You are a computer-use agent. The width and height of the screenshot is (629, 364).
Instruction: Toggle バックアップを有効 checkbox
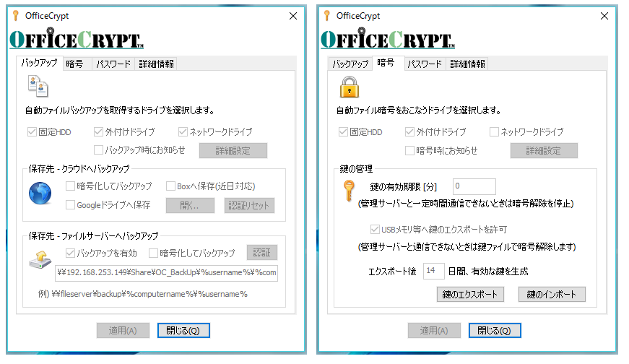coord(70,253)
